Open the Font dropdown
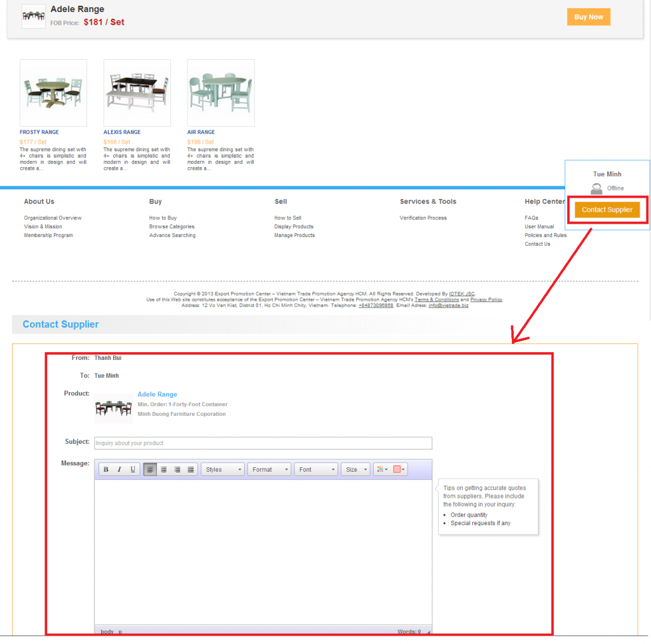This screenshot has height=644, width=651. pyautogui.click(x=316, y=470)
